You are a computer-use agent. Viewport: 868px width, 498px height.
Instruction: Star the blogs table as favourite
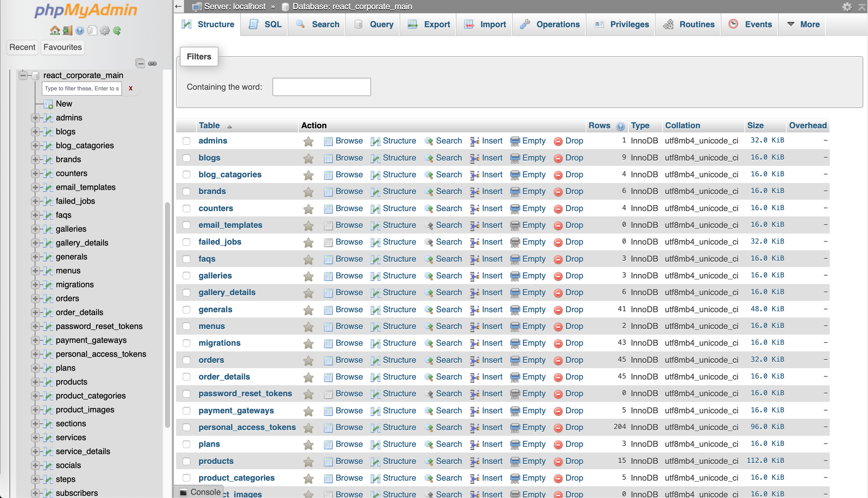(308, 158)
